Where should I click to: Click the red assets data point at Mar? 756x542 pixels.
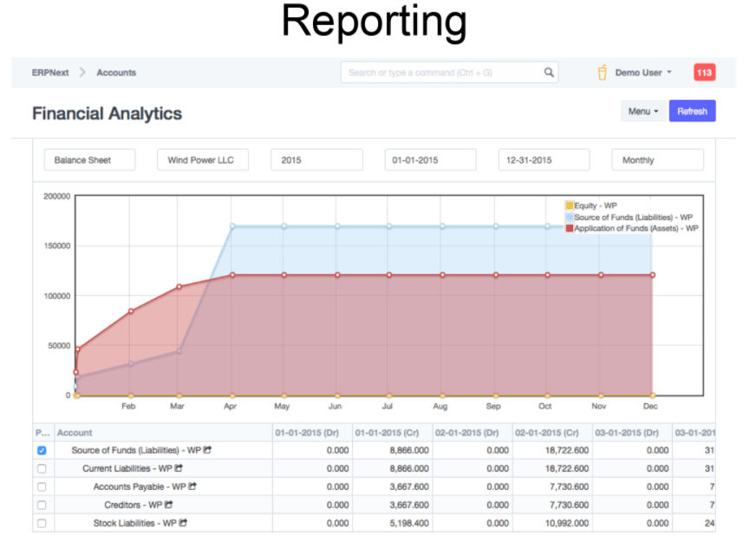click(179, 286)
